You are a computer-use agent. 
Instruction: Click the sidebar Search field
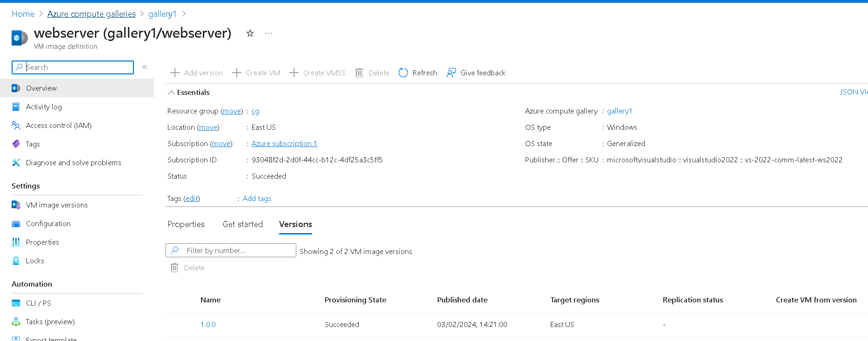click(73, 67)
